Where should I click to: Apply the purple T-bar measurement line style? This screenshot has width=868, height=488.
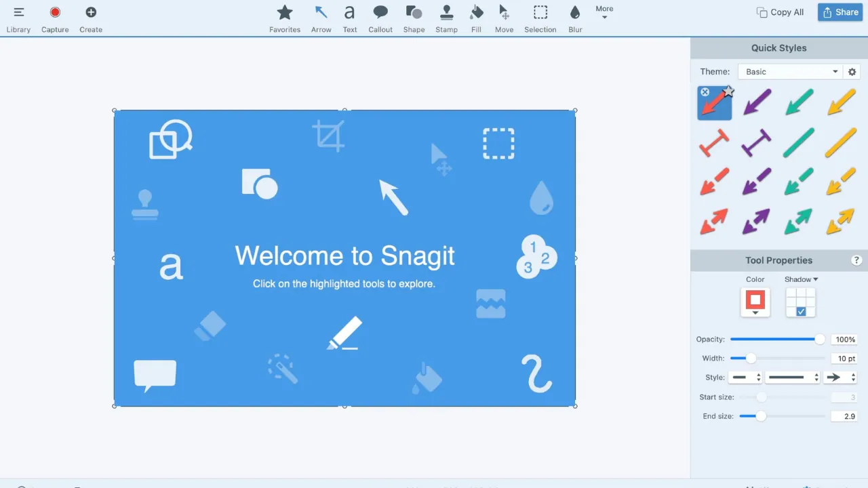coord(757,143)
